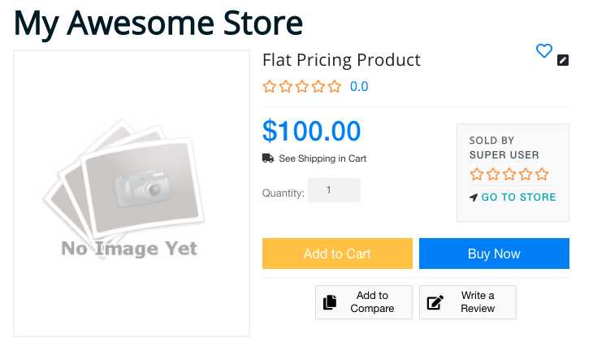Select the first star of the product rating

pyautogui.click(x=269, y=87)
